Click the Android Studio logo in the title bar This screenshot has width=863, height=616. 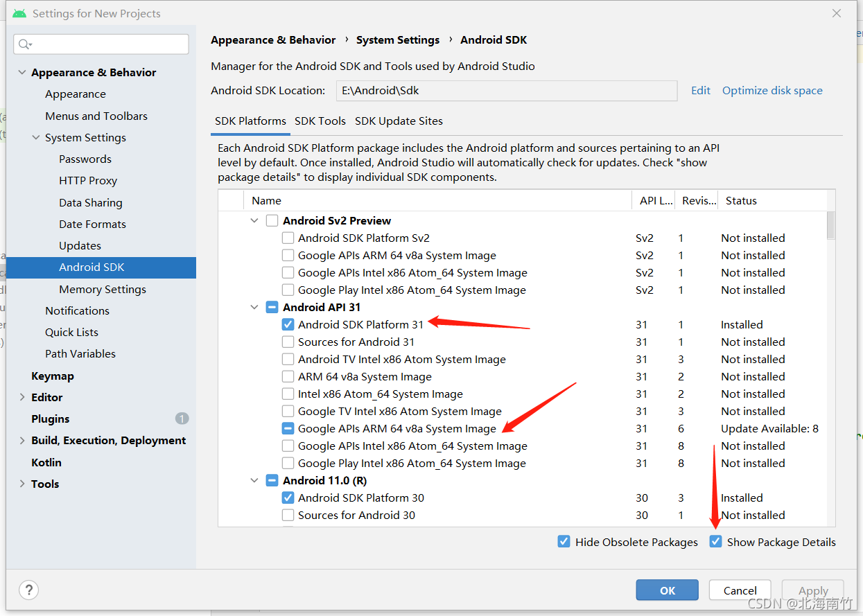coord(19,13)
